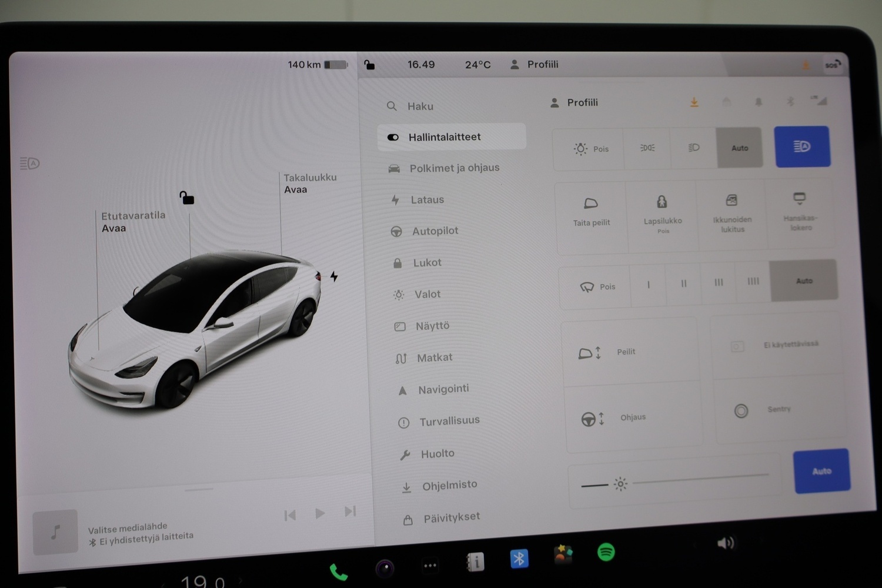Tap the orange software download icon beside Profiili

pos(694,102)
